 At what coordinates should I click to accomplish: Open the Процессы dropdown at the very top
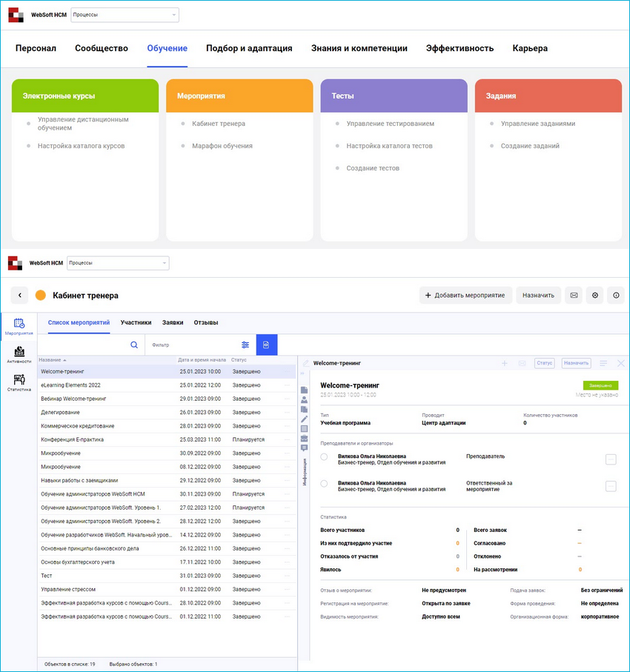tap(124, 14)
